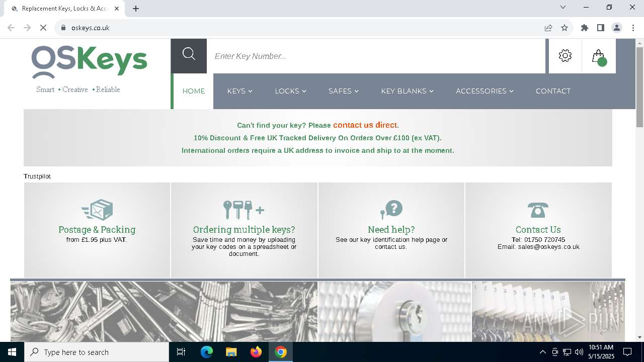Open the Windows Start menu
644x362 pixels.
click(12, 352)
